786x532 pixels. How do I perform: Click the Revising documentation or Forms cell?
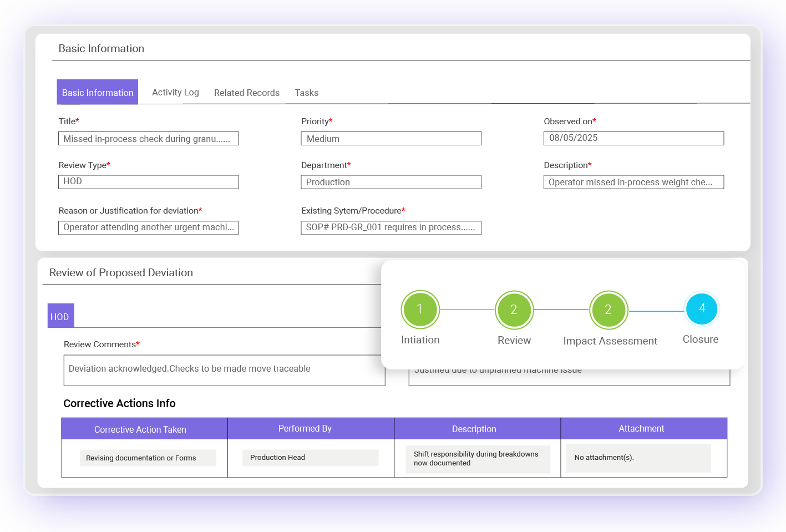point(148,458)
